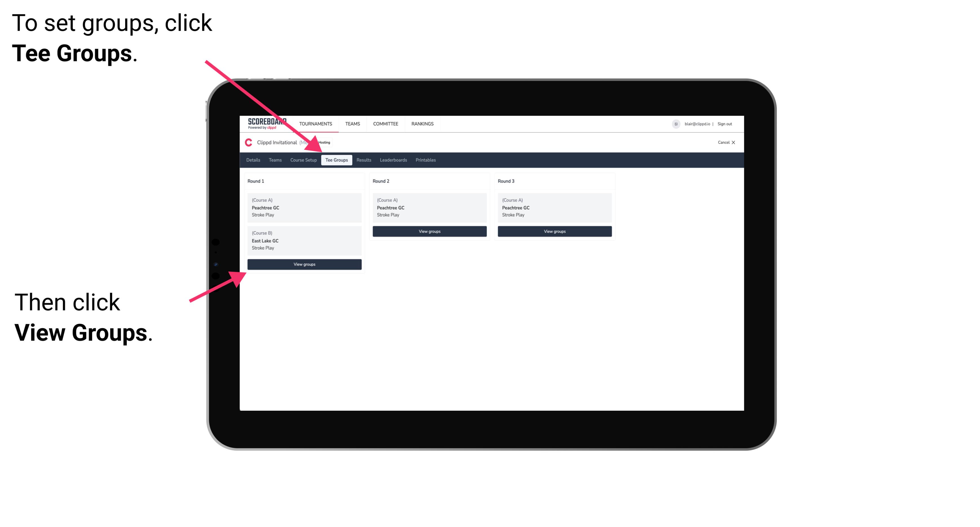This screenshot has height=527, width=980.
Task: Select the Results tab
Action: click(x=362, y=160)
